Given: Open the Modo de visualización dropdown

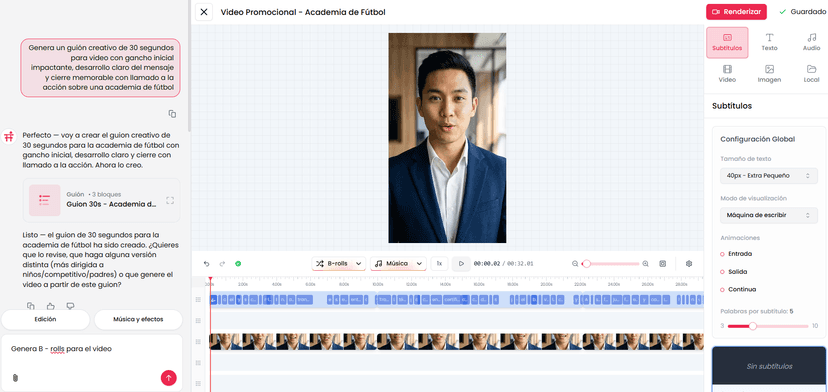Looking at the screenshot, I should (x=769, y=215).
